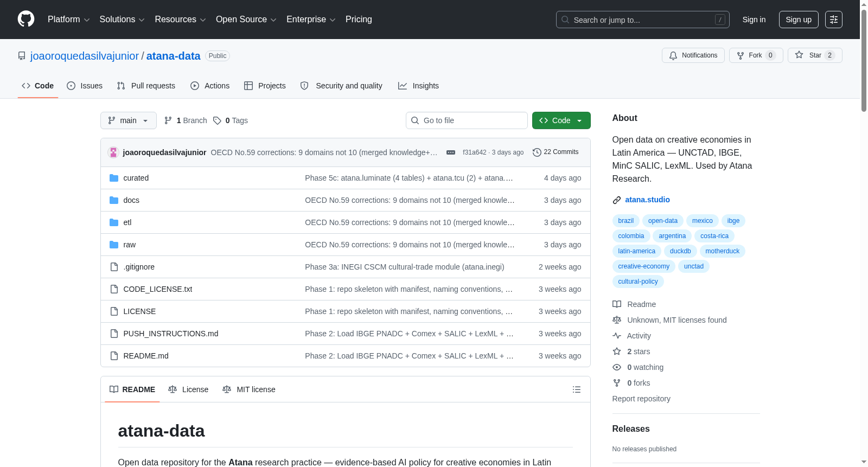The height and width of the screenshot is (467, 868).
Task: Open the 22 Commits history link
Action: pyautogui.click(x=556, y=152)
